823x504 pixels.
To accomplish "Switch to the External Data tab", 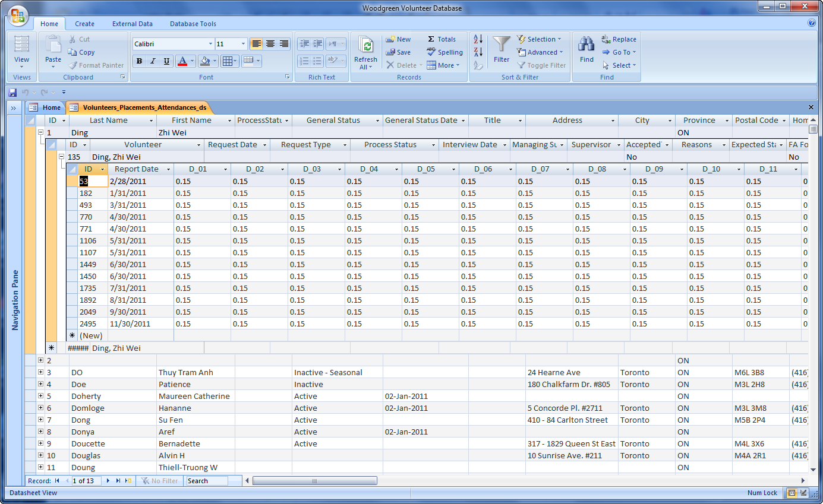I will coord(133,24).
